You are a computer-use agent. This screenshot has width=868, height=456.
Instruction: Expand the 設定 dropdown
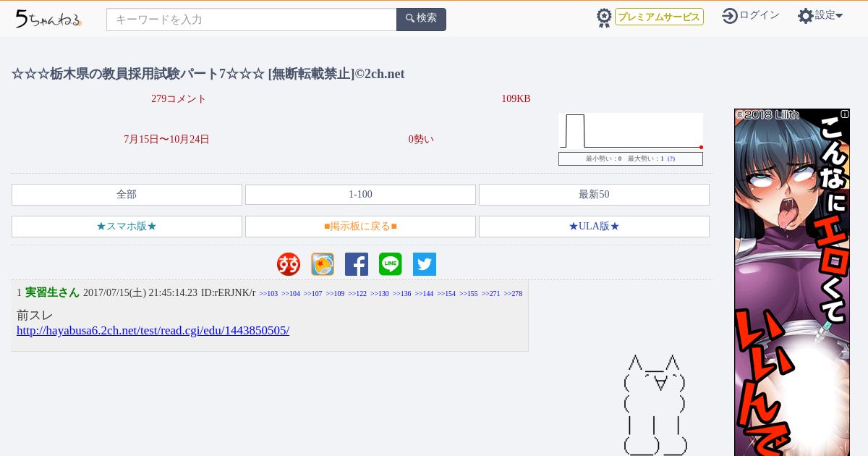[x=829, y=15]
